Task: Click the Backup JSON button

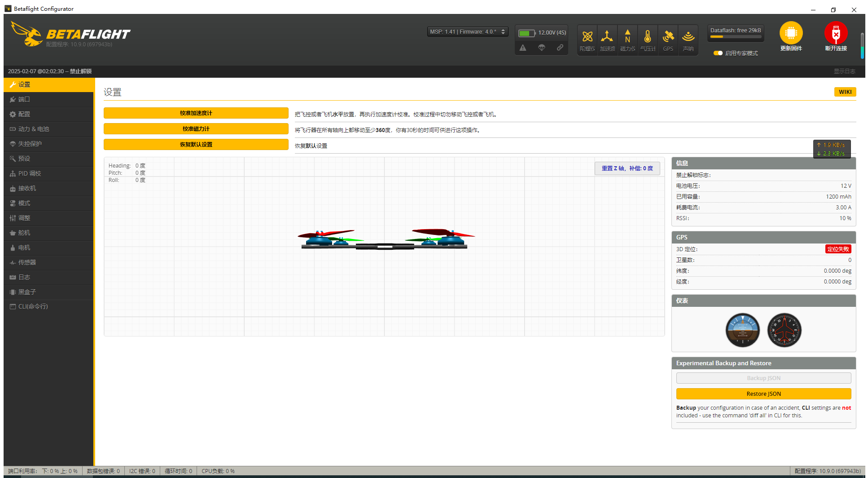Action: point(764,378)
